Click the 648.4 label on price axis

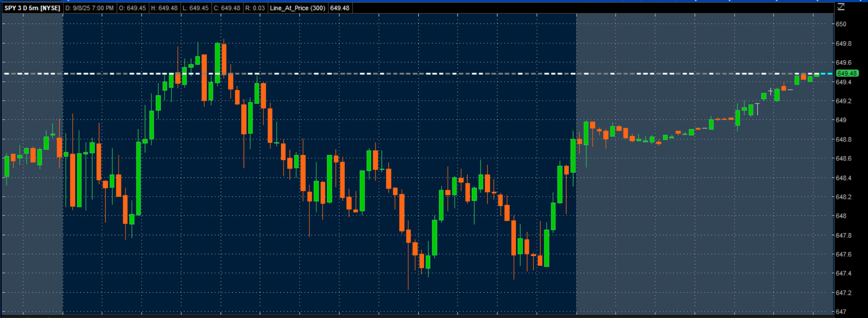(843, 178)
